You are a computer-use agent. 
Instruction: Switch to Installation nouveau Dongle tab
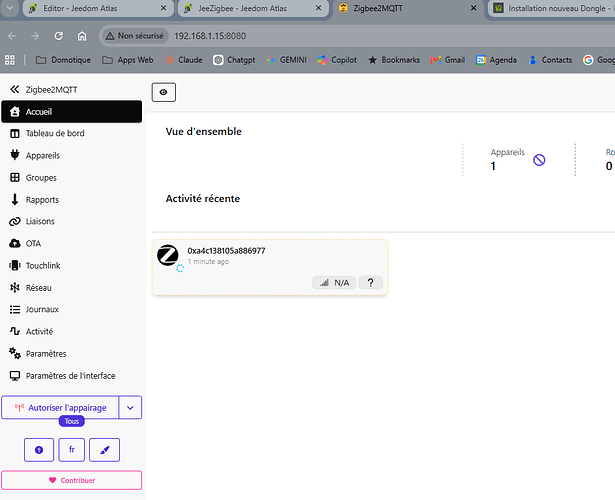pyautogui.click(x=553, y=8)
